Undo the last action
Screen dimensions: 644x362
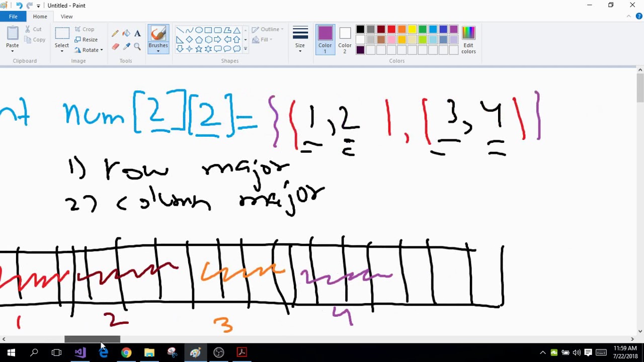pyautogui.click(x=19, y=6)
